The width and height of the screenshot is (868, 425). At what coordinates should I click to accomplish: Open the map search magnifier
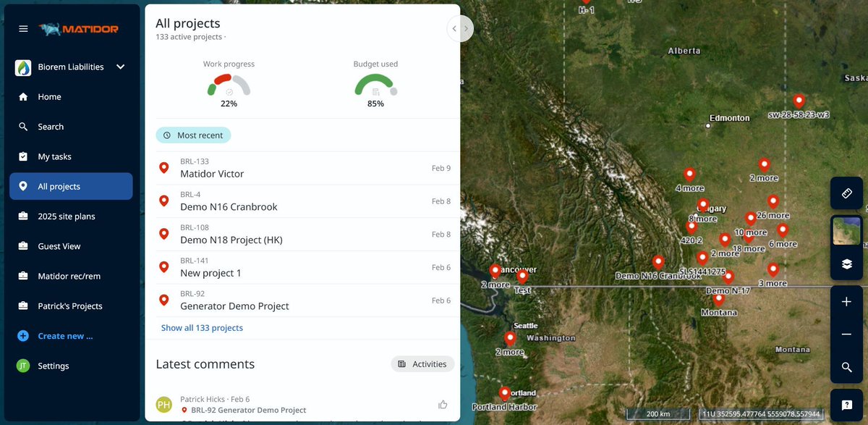point(846,368)
